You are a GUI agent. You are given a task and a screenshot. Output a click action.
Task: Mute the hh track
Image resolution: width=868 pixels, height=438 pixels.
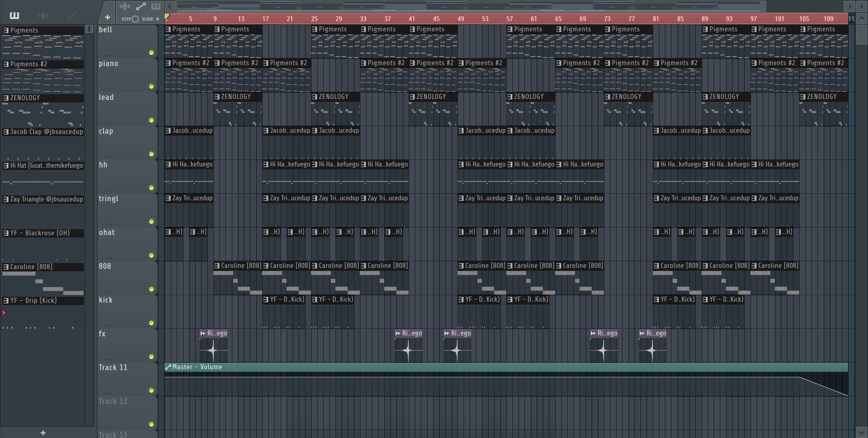click(152, 187)
